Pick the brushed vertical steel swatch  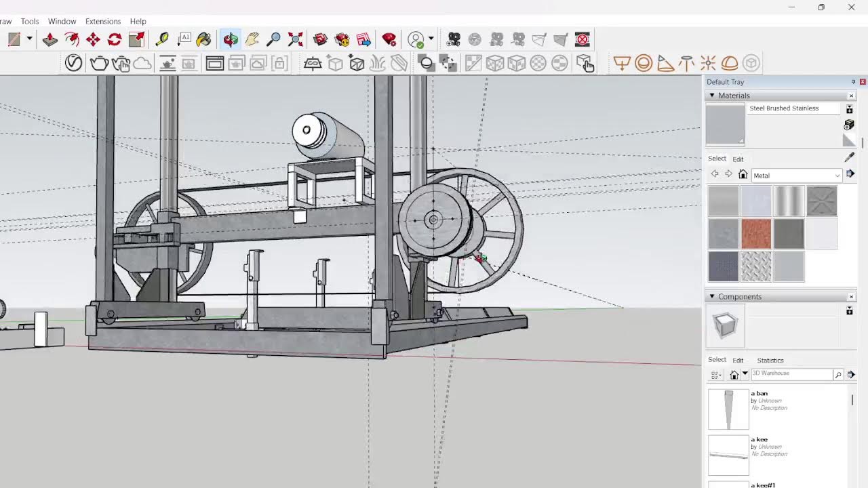click(789, 201)
